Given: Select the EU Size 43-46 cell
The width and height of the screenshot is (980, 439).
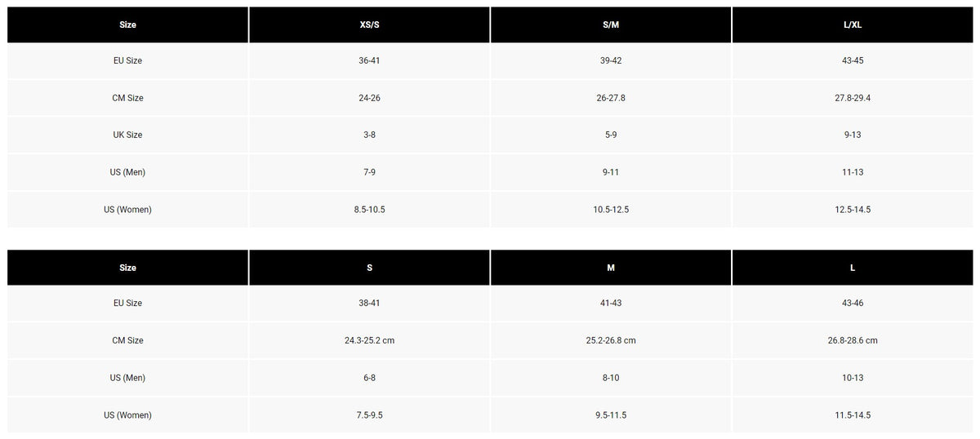Looking at the screenshot, I should 853,304.
